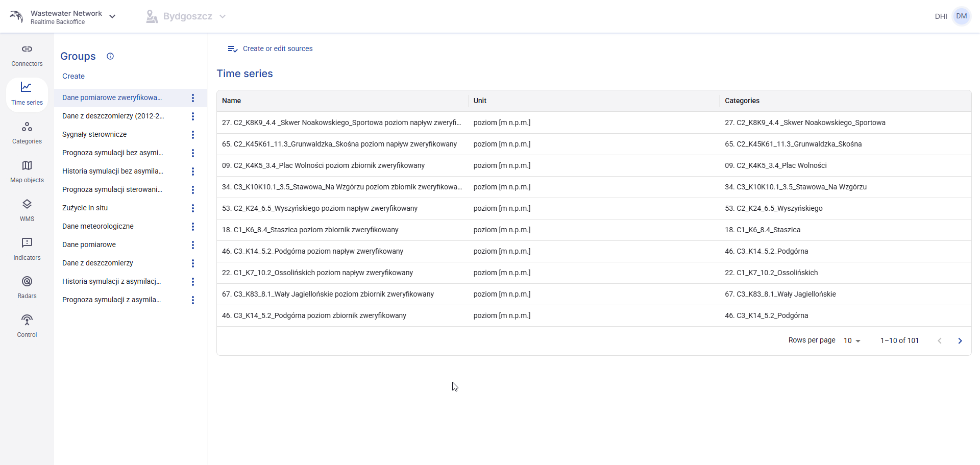Click category 67. C3_K83_8.1_Wały Jagiellońskie

tap(780, 295)
